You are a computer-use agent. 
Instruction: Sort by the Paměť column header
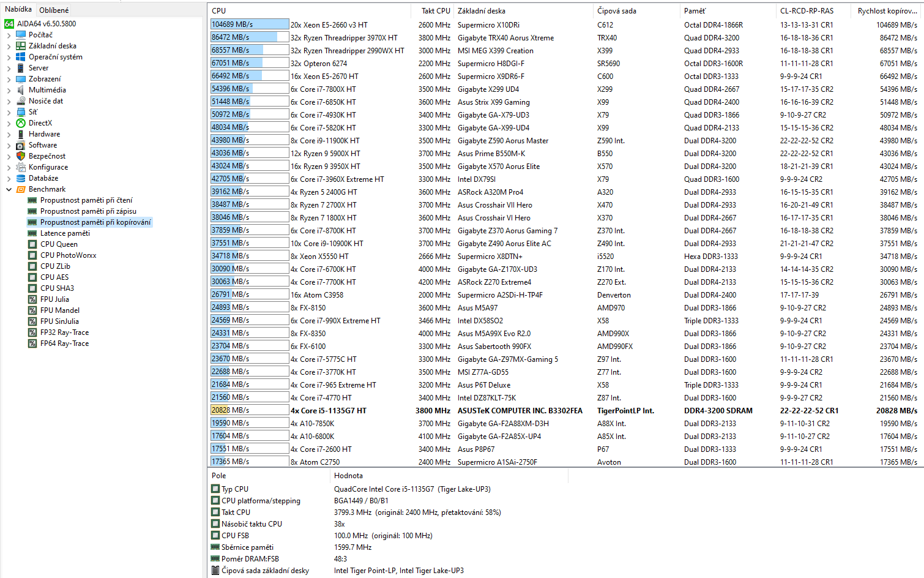728,11
